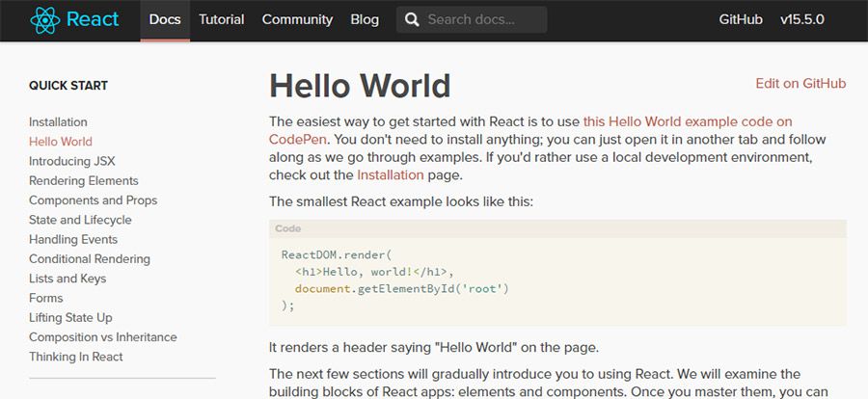The height and width of the screenshot is (399, 868).
Task: Open the Forms sidebar link
Action: click(x=46, y=298)
